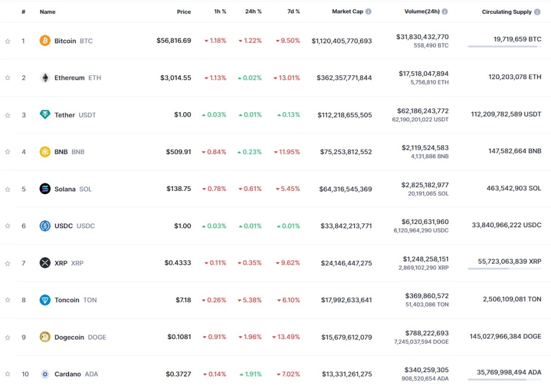Select the USDC coin icon
The width and height of the screenshot is (551, 392).
point(44,226)
